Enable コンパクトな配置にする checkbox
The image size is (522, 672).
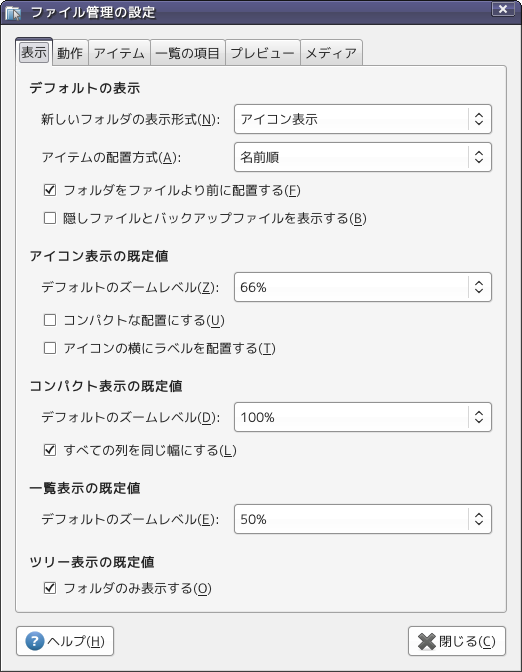coord(50,320)
